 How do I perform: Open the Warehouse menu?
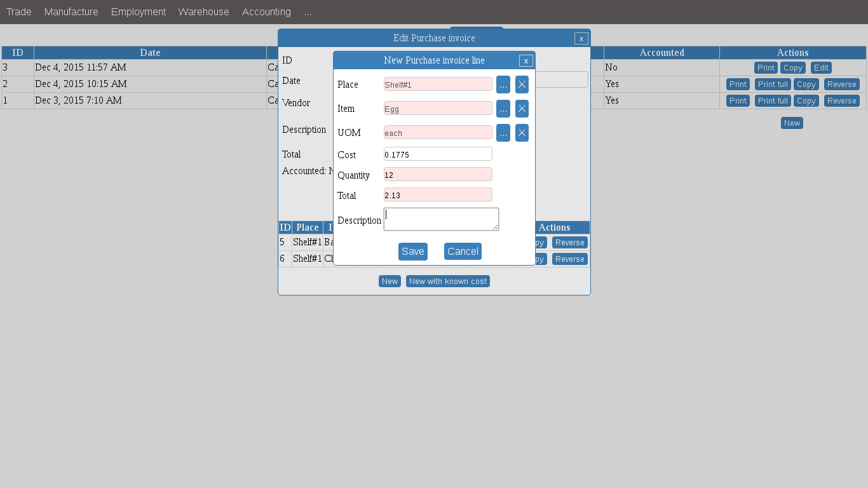pos(203,11)
